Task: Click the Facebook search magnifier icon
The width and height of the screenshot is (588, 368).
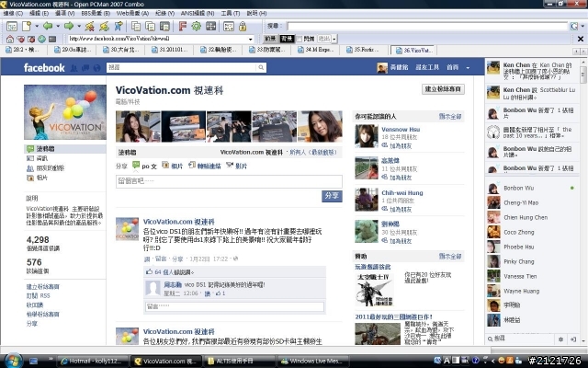Action: (x=261, y=67)
